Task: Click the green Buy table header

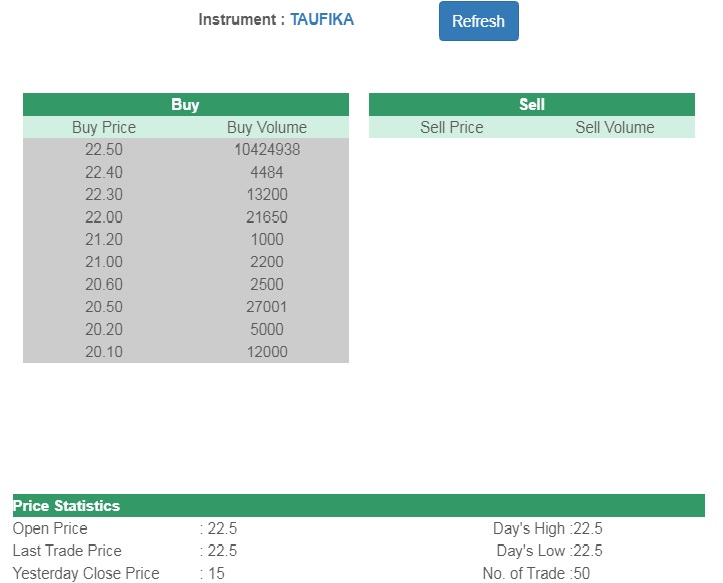Action: [185, 104]
